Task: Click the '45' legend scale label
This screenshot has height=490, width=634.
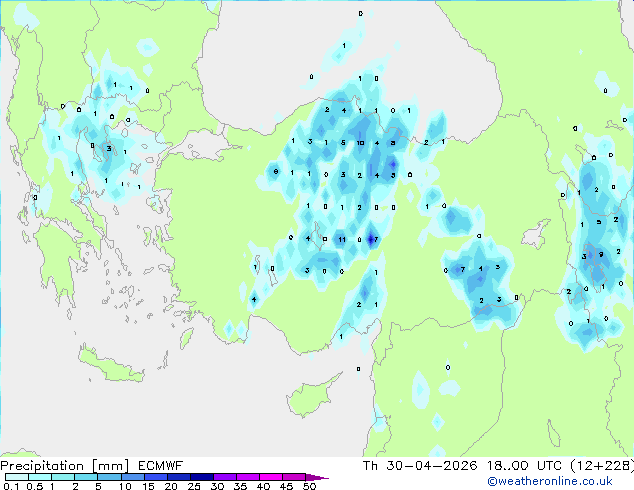Action: click(x=286, y=486)
